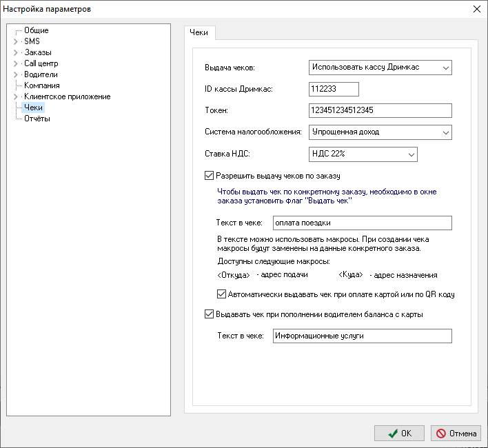The image size is (488, 448).
Task: Expand the Водители tree node
Action: [x=16, y=74]
